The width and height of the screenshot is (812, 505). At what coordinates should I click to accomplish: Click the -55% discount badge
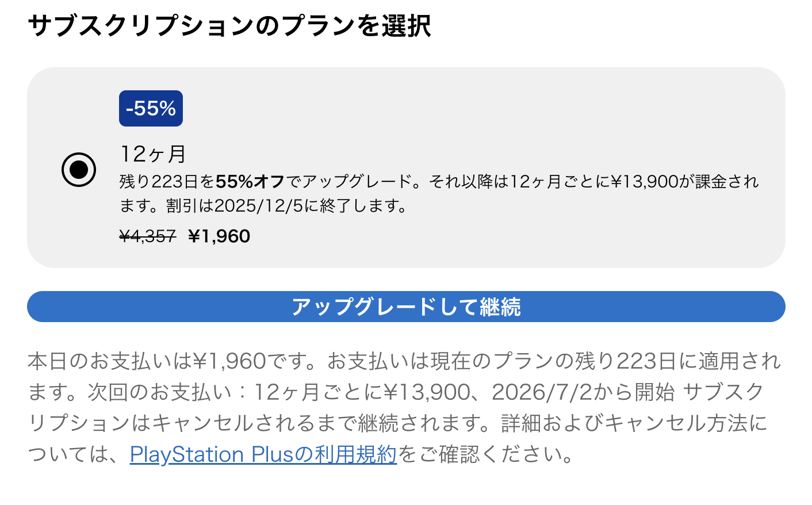pos(151,108)
